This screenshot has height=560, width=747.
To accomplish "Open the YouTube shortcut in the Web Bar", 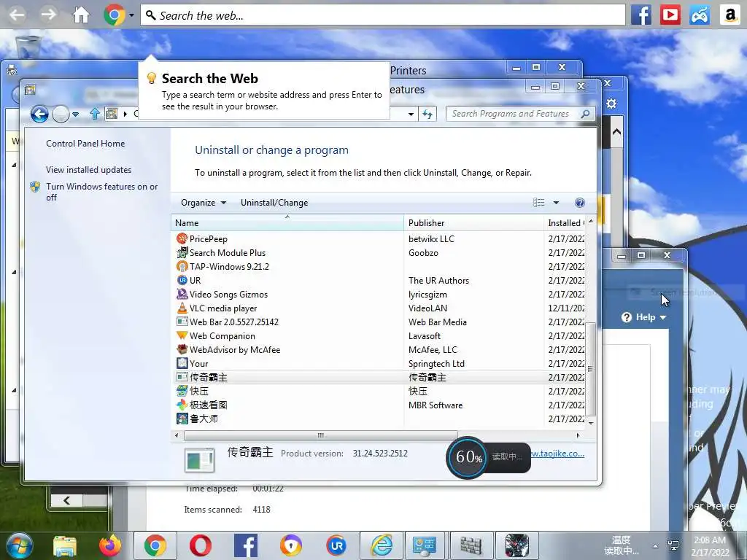I will coord(670,15).
